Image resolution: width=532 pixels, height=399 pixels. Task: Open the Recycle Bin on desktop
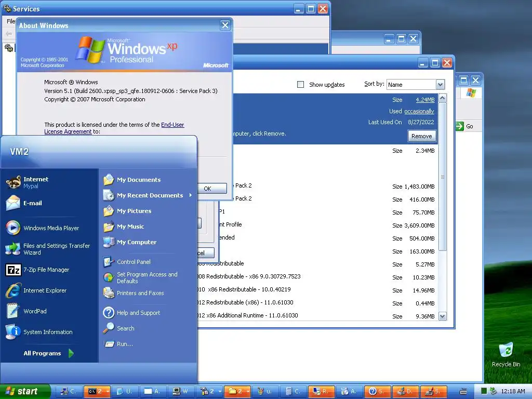pyautogui.click(x=506, y=354)
